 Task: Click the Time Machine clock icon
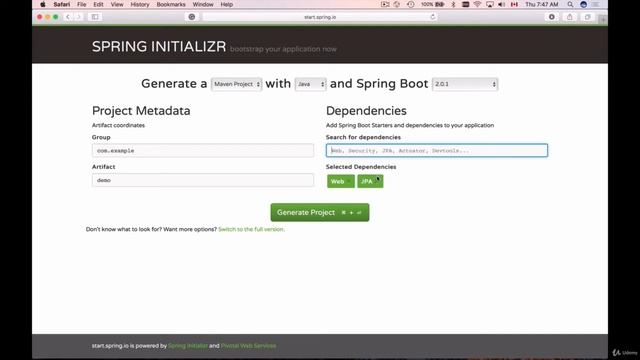(411, 4)
